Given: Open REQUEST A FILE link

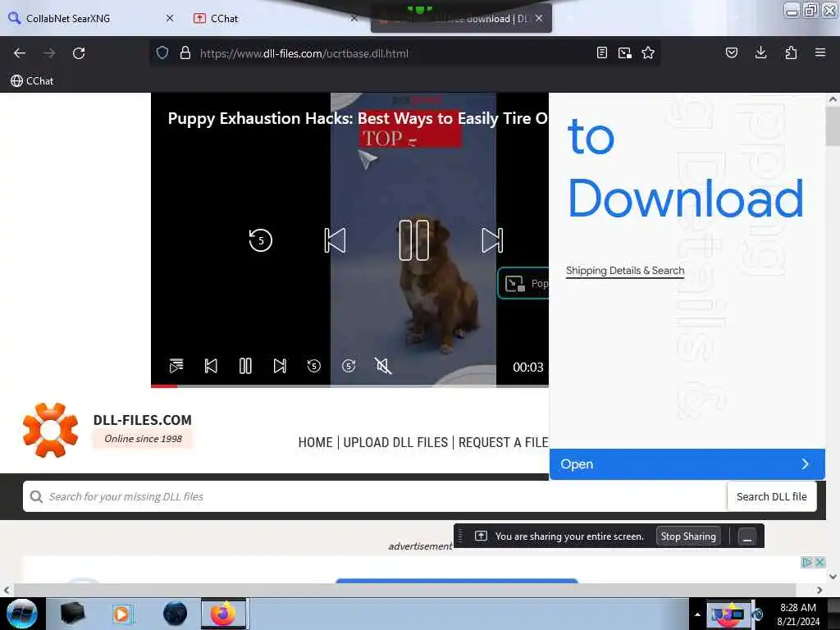Looking at the screenshot, I should point(503,442).
